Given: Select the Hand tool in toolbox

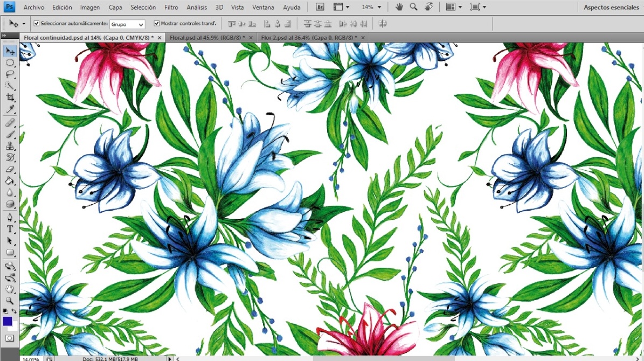Looking at the screenshot, I should 10,289.
